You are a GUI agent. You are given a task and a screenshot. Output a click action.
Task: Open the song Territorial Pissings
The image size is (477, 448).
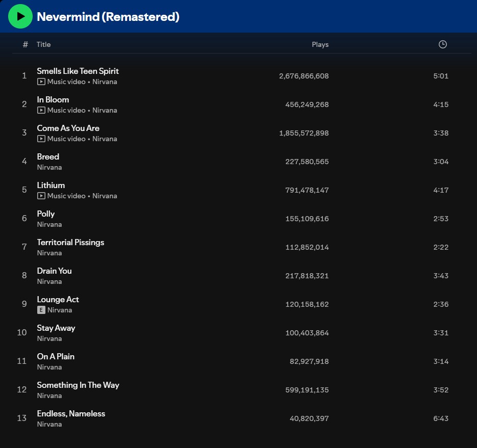tap(70, 243)
